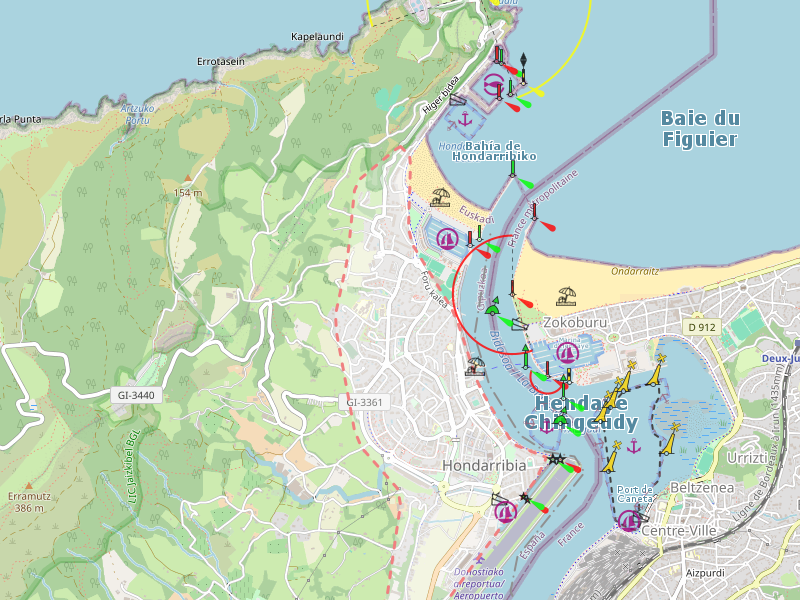Select the marina sailboat icon left of Euskadi
This screenshot has width=800, height=600.
click(x=447, y=239)
